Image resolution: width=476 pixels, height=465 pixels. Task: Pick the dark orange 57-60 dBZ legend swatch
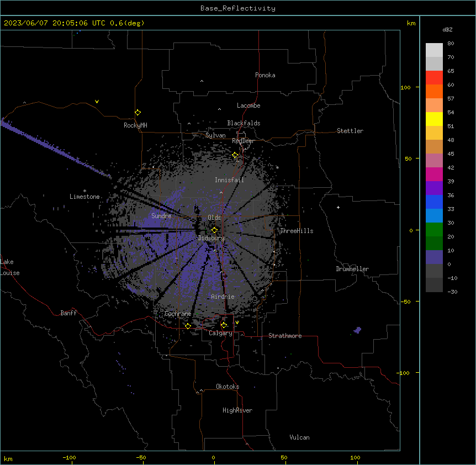[x=434, y=91]
